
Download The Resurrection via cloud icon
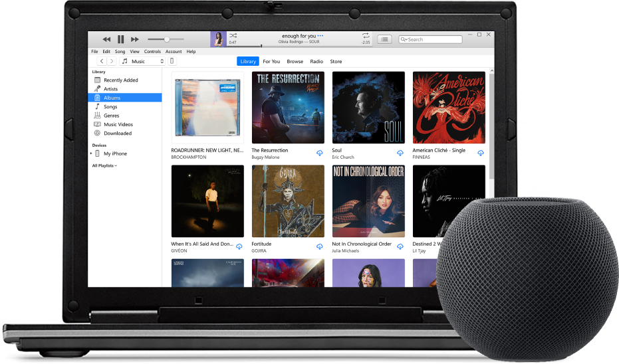[x=320, y=153]
